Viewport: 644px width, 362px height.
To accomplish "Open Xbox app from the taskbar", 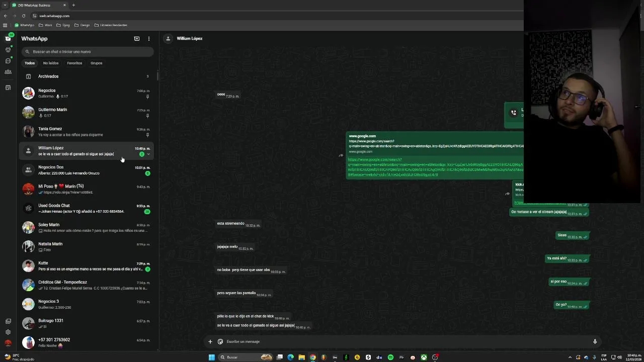I will click(x=424, y=357).
